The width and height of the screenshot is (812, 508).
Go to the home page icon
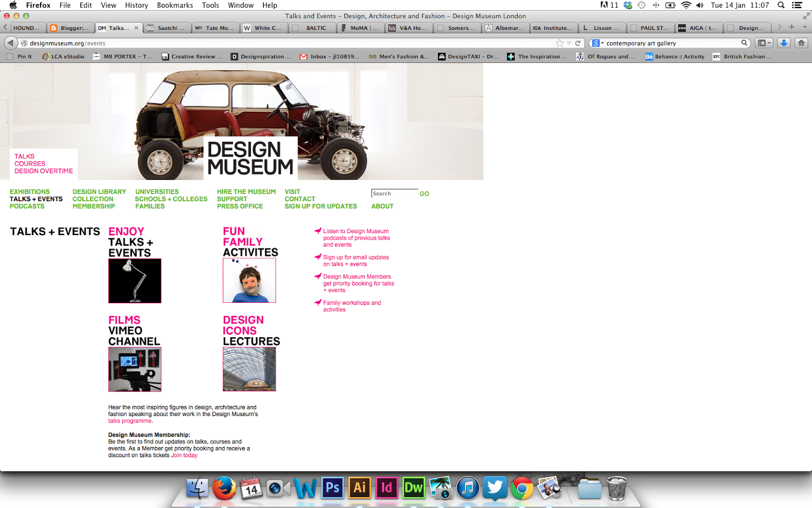tap(801, 43)
